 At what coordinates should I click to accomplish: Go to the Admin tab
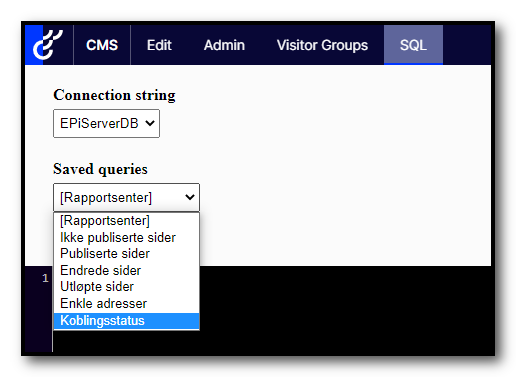[224, 45]
